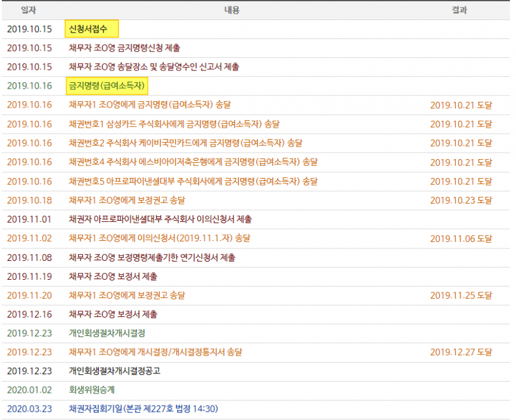
Task: Click the 2019.11.25 도달 result
Action: 461,295
